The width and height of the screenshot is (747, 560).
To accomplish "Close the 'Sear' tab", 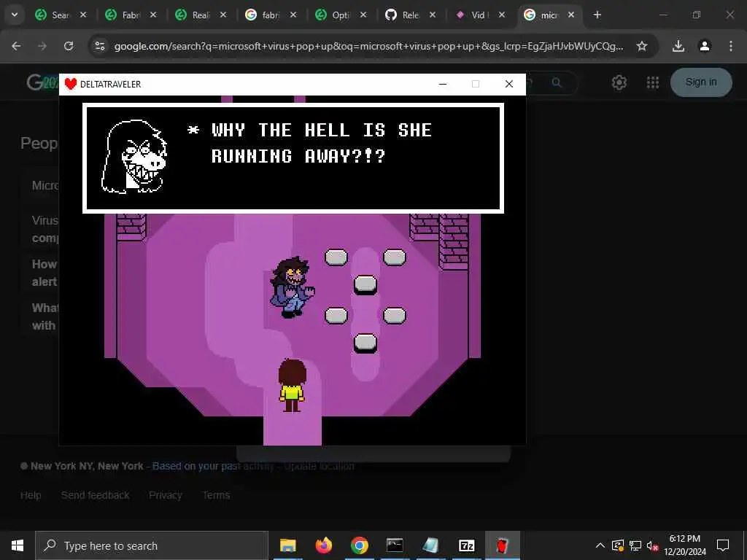I will [x=83, y=15].
